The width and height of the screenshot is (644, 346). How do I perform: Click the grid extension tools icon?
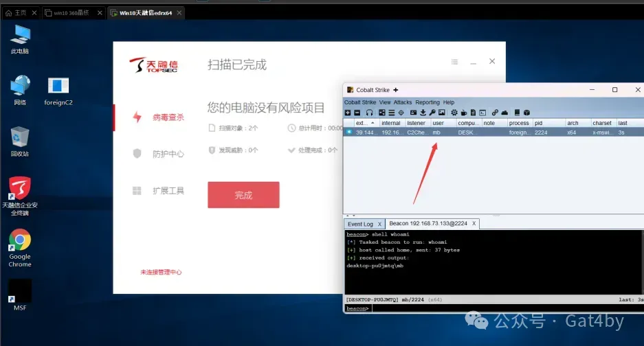(x=137, y=191)
